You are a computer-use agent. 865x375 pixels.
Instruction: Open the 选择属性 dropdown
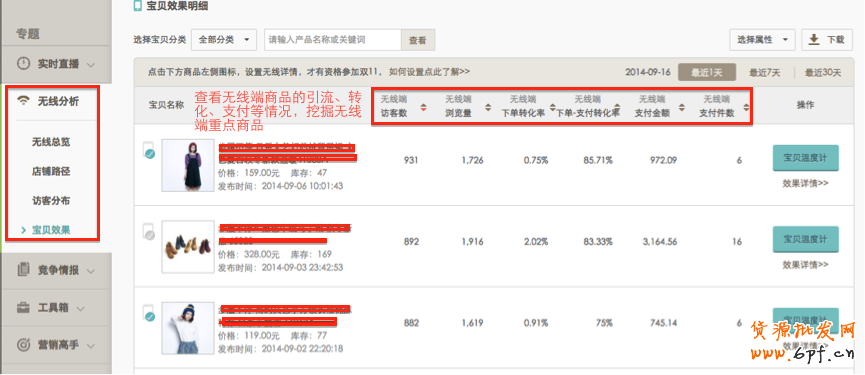pyautogui.click(x=762, y=40)
